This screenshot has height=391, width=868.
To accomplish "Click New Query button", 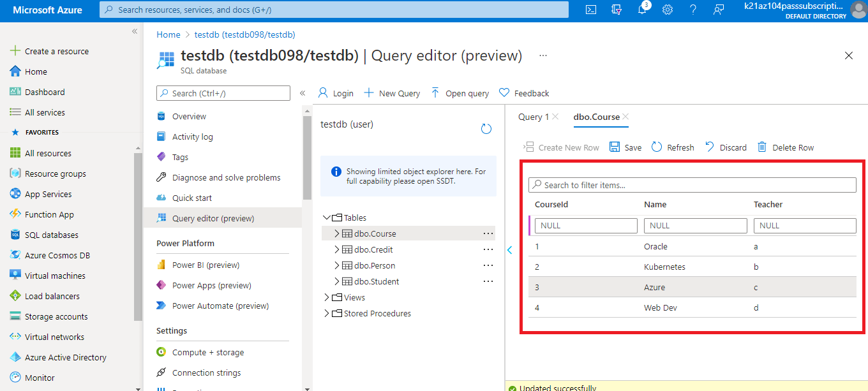I will [392, 93].
